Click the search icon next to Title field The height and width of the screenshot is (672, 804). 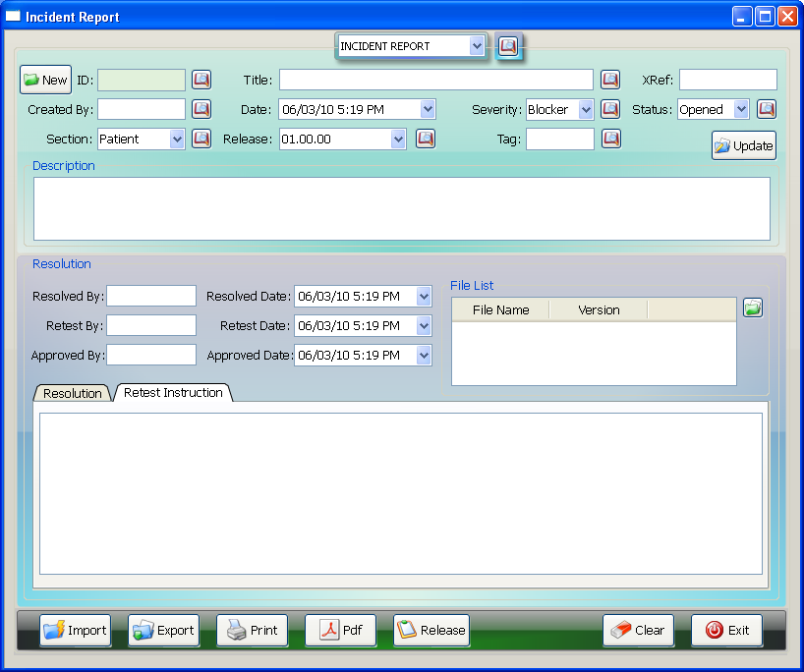[610, 80]
